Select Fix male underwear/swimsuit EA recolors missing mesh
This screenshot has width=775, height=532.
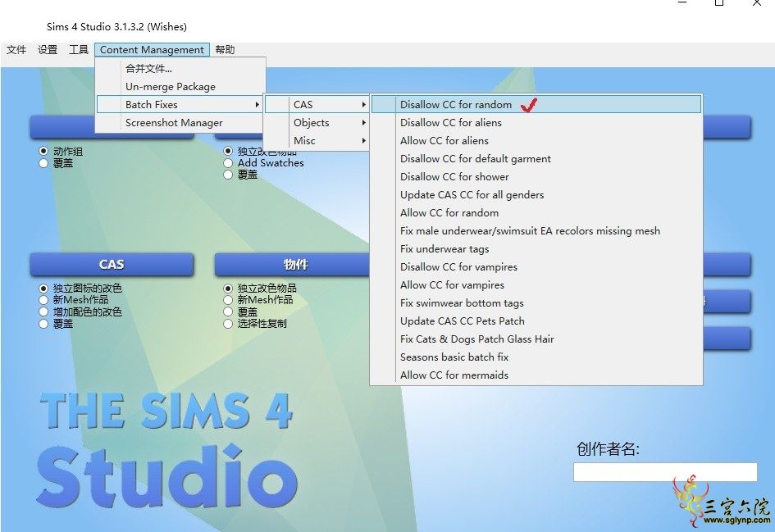[536, 230]
